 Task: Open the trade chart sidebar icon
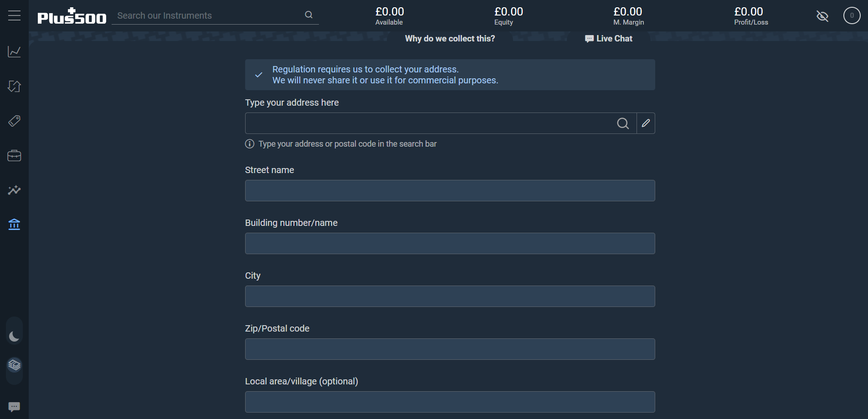click(x=14, y=51)
